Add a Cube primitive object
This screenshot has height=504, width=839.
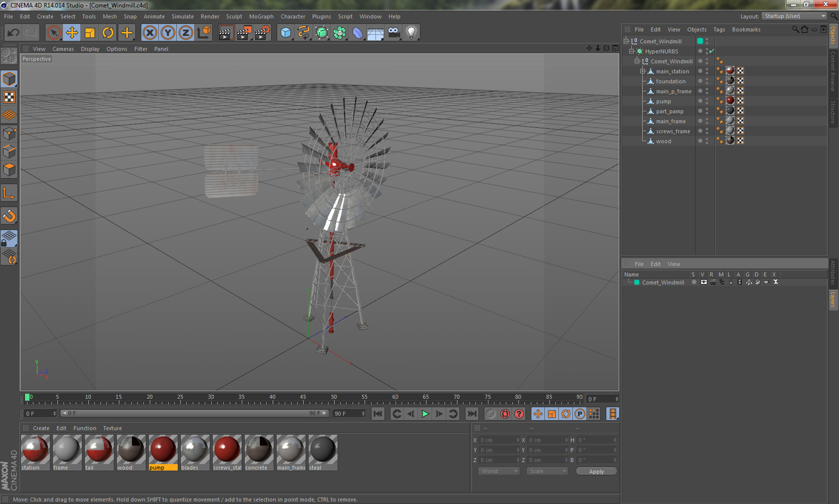coord(286,33)
